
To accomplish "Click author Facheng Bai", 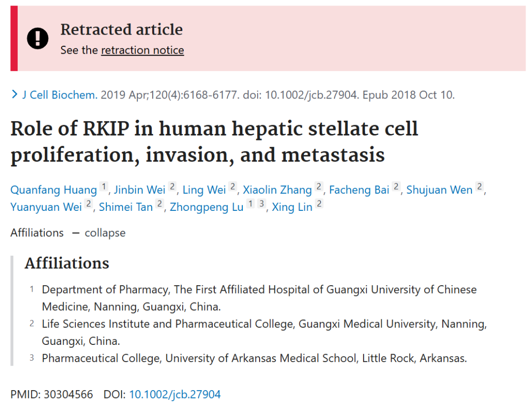I will 359,190.
